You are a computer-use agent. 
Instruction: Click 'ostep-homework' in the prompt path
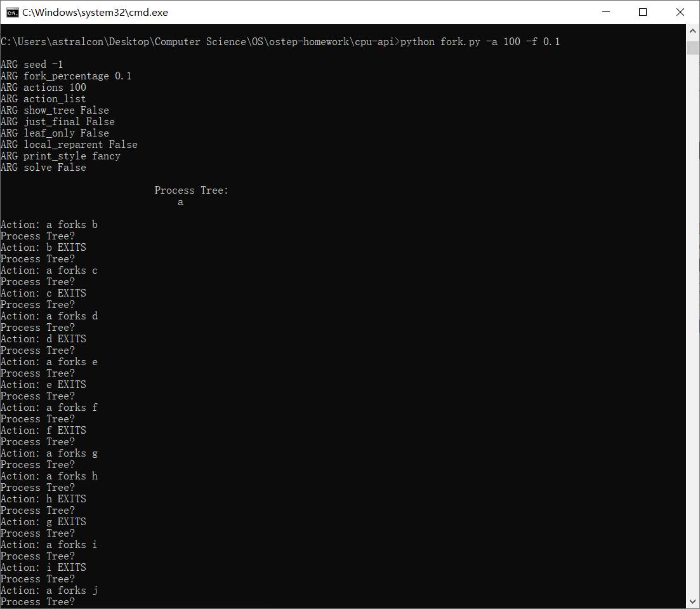(x=309, y=41)
